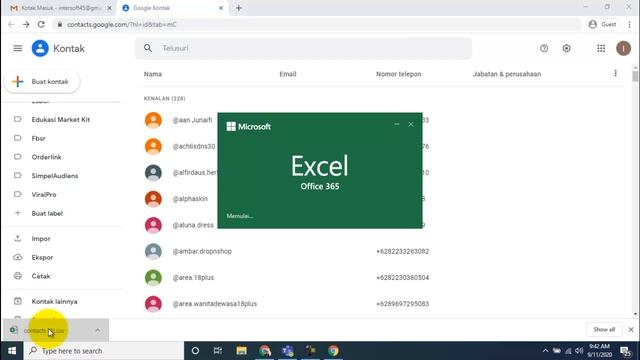Image resolution: width=640 pixels, height=360 pixels.
Task: Open the account profile avatar
Action: (x=623, y=49)
